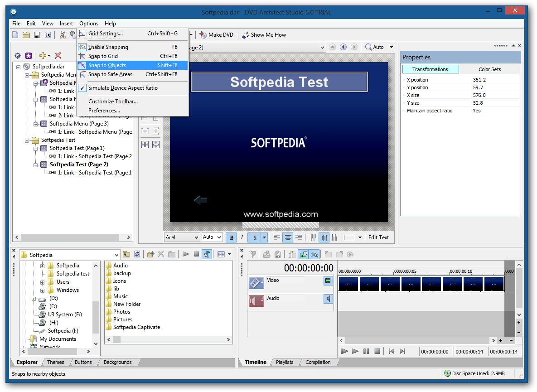Click the insert chapter marker icon

252,254
